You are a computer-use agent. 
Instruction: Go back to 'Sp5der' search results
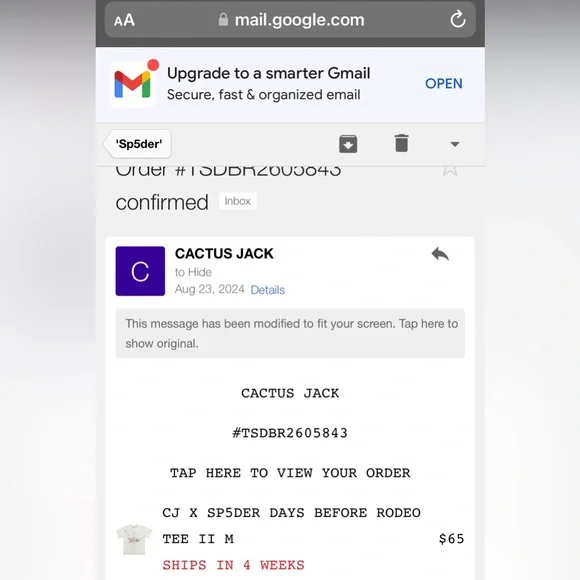[137, 144]
